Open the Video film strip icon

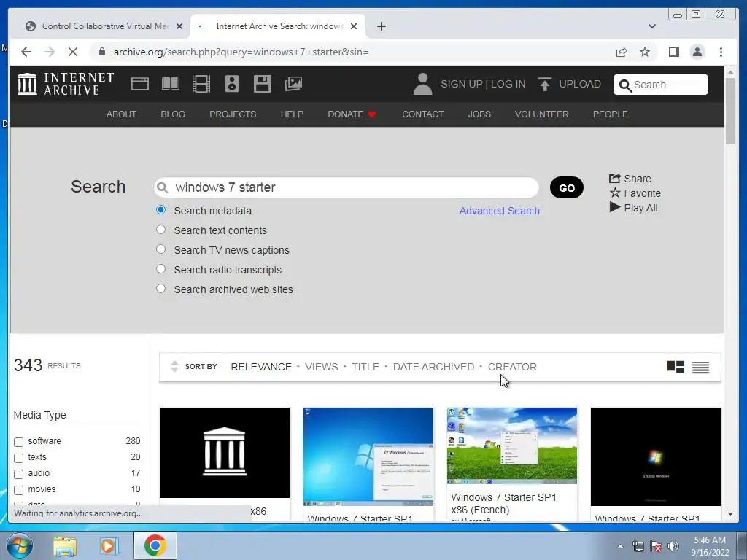coord(201,84)
